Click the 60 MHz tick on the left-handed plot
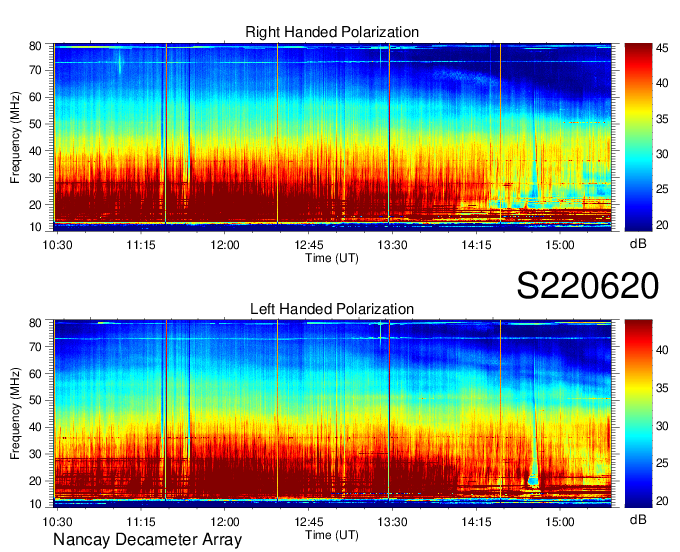 tap(35, 374)
